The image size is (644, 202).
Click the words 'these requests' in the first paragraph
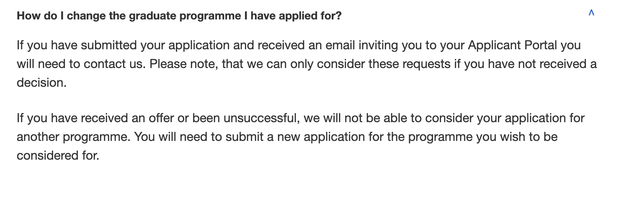pos(409,64)
